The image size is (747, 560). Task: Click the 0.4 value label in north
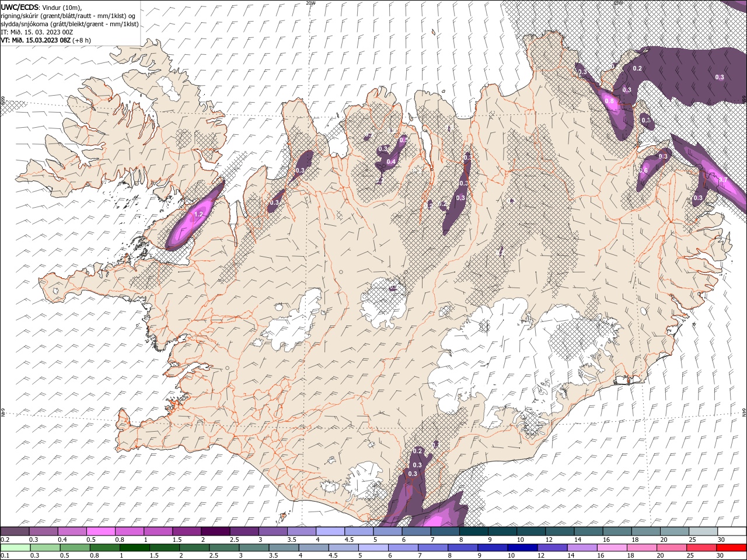[391, 162]
